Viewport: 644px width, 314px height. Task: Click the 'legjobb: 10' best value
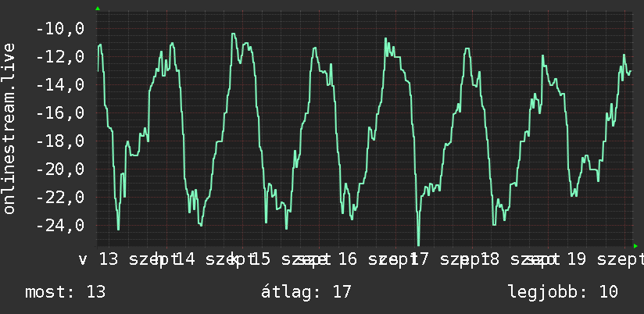click(x=563, y=292)
